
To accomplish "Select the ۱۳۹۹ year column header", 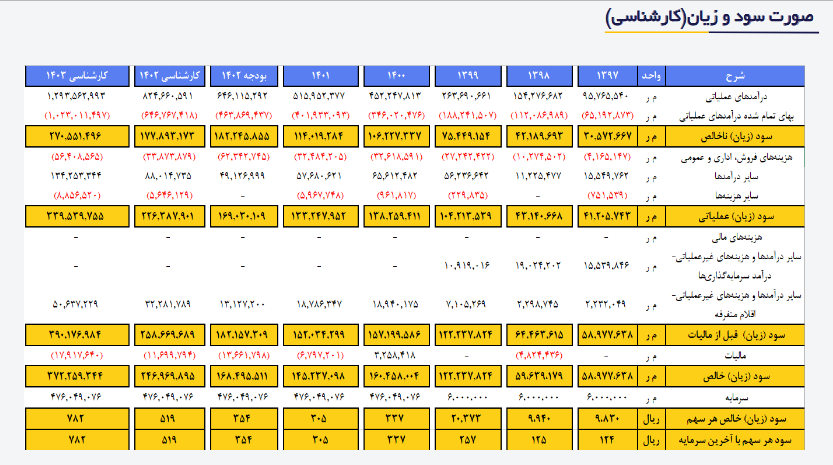I will pos(470,75).
